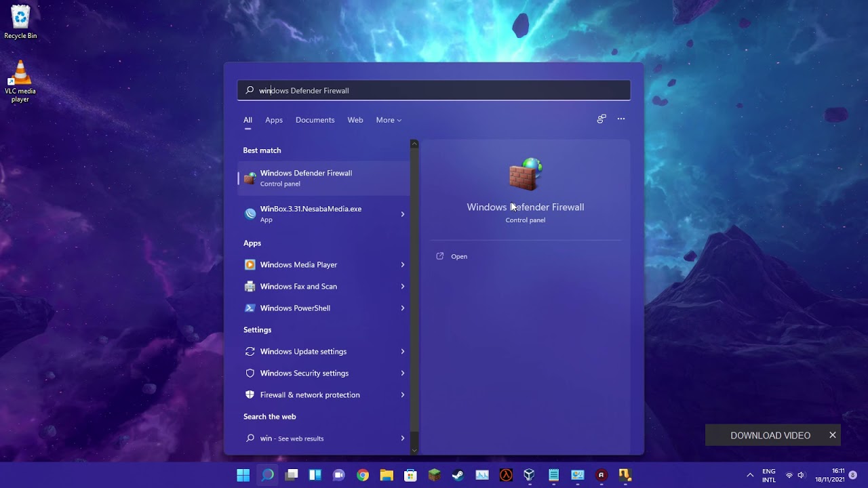
Task: Click Open in the preview pane
Action: point(459,256)
